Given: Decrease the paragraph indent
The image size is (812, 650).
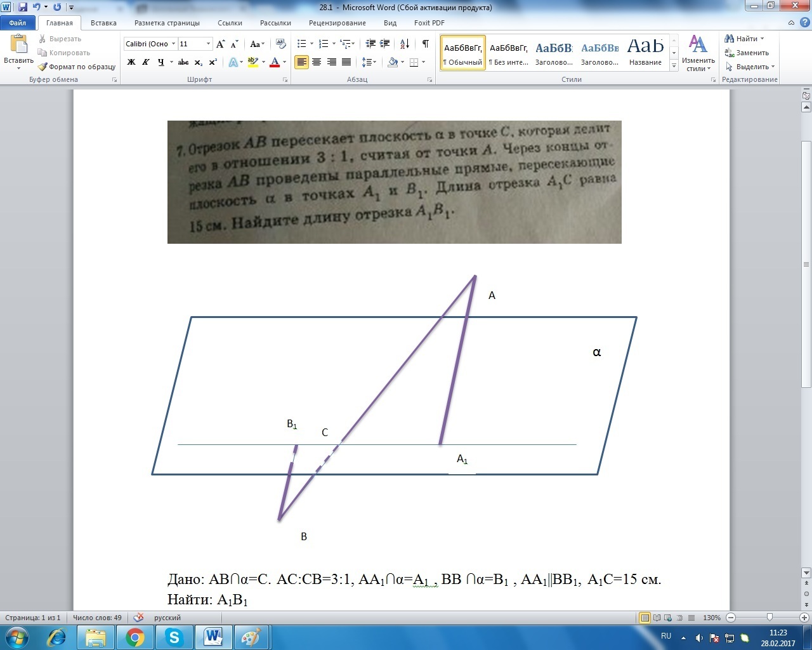Looking at the screenshot, I should 371,44.
